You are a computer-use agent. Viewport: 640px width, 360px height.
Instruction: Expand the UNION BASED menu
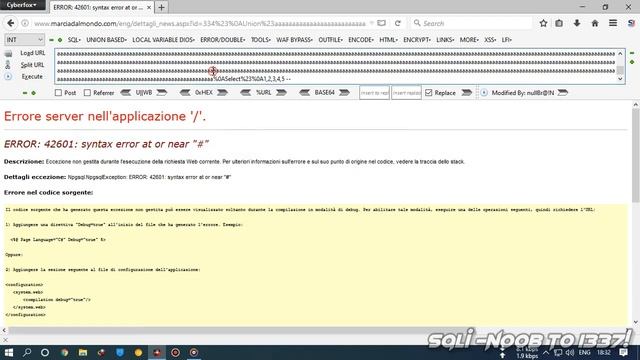pyautogui.click(x=107, y=40)
